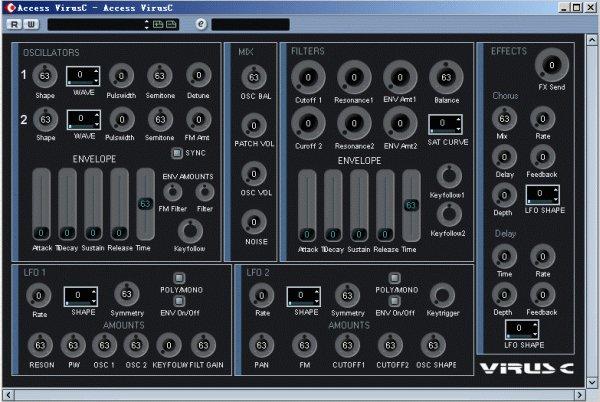
Task: Click oscillator 1 Semitone knob
Action: (x=160, y=76)
